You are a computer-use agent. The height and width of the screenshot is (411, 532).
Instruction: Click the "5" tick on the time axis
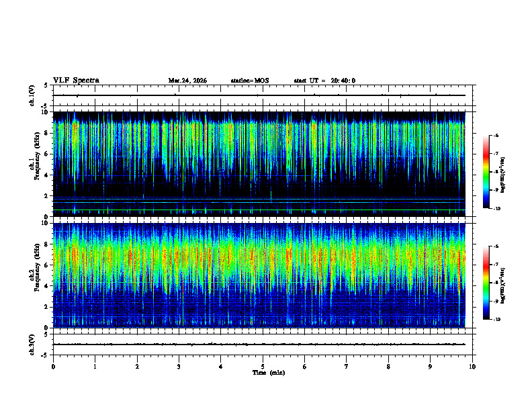[x=263, y=367]
